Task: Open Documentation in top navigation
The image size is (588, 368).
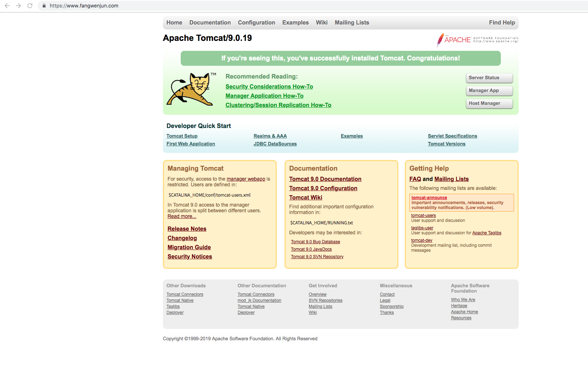Action: coord(210,22)
